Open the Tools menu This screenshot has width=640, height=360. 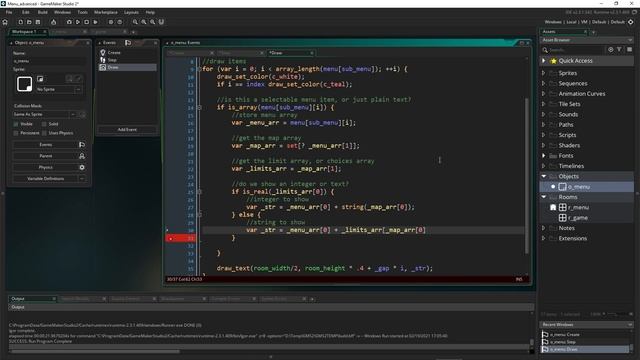[82, 12]
